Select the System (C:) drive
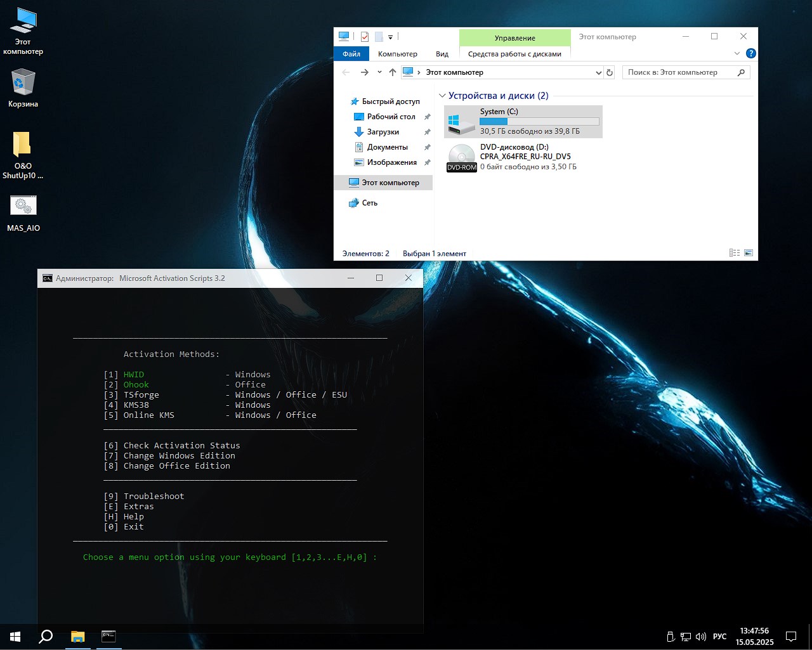The width and height of the screenshot is (812, 650). tap(523, 121)
